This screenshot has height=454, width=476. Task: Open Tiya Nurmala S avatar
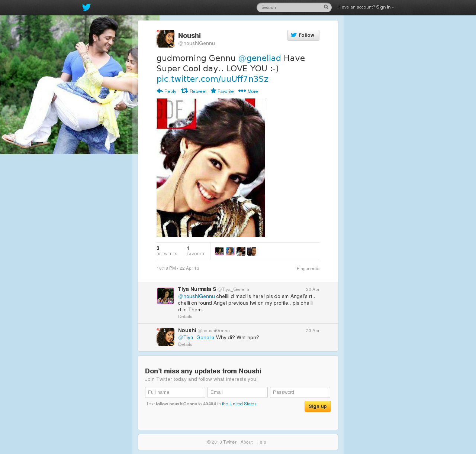(165, 296)
